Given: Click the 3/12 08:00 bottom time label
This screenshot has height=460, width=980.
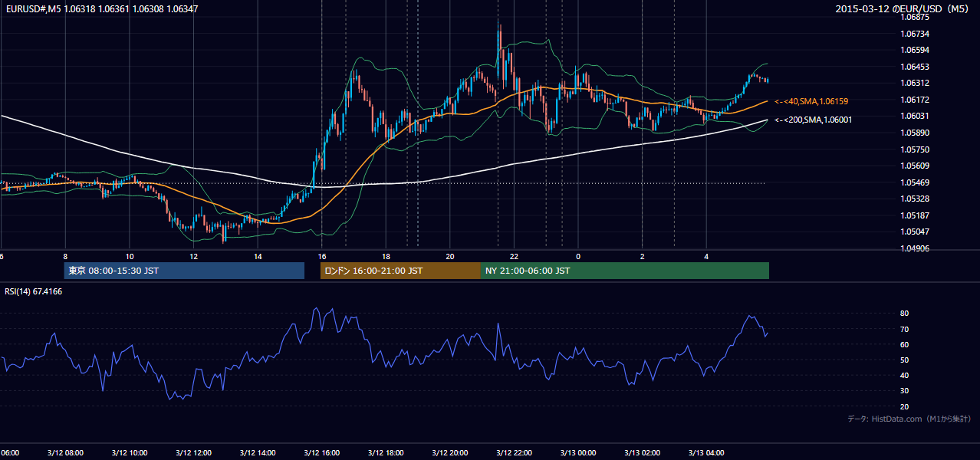Looking at the screenshot, I should [x=65, y=453].
